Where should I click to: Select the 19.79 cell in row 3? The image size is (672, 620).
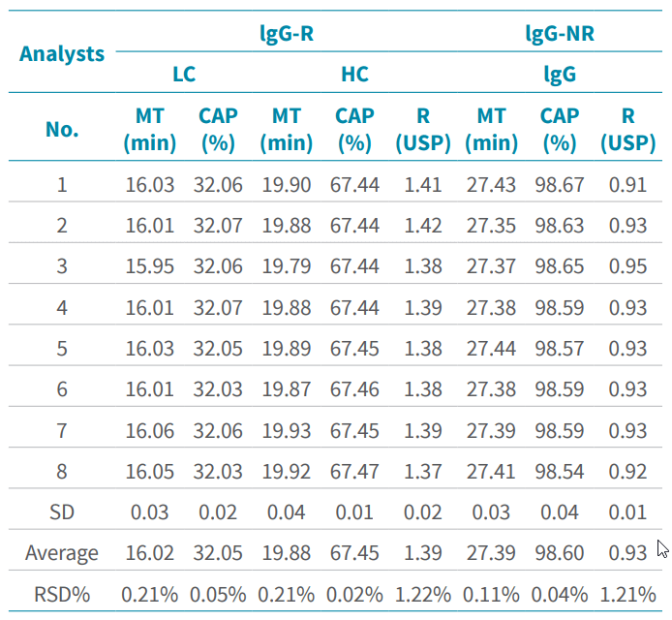click(x=286, y=266)
